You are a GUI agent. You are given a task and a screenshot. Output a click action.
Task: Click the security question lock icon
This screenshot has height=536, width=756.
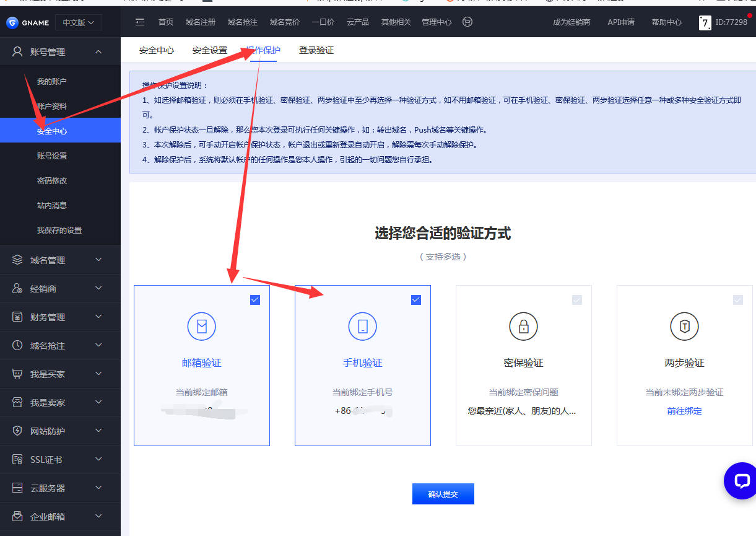[524, 326]
